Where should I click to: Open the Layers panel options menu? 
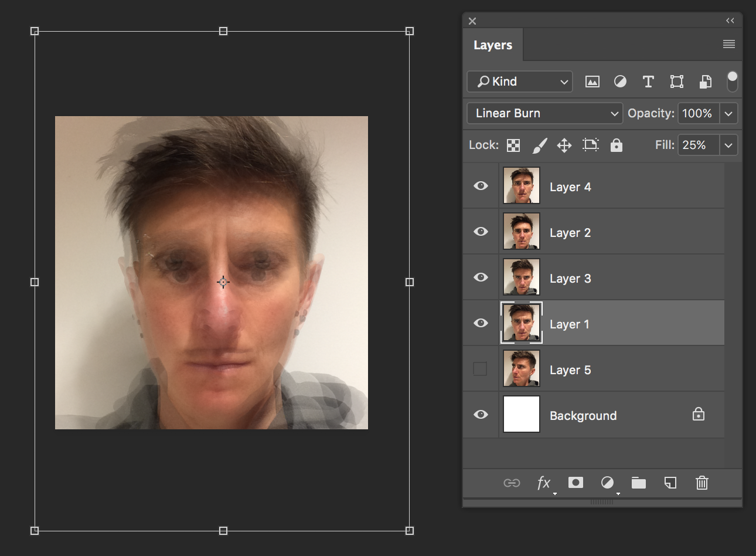tap(728, 45)
